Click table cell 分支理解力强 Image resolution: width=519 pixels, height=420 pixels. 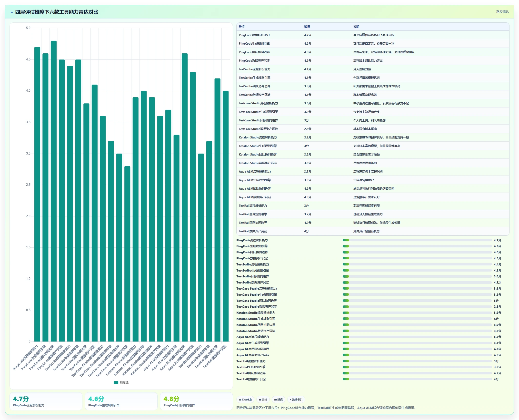[362, 69]
